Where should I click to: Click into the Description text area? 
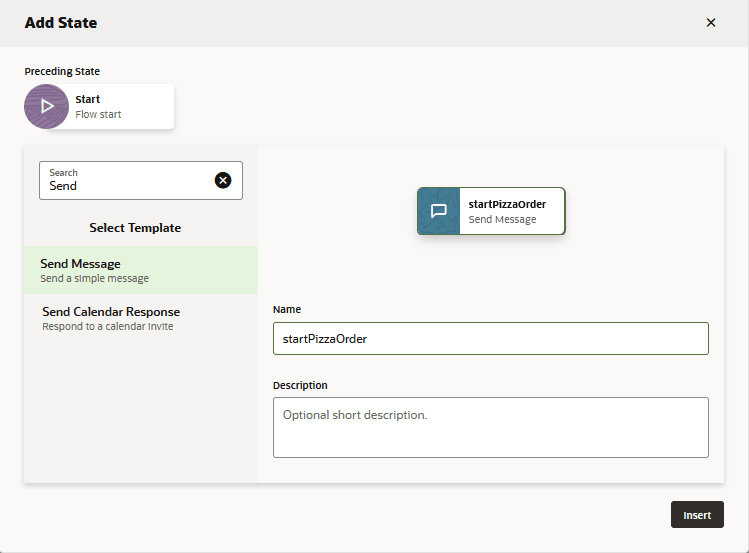490,427
